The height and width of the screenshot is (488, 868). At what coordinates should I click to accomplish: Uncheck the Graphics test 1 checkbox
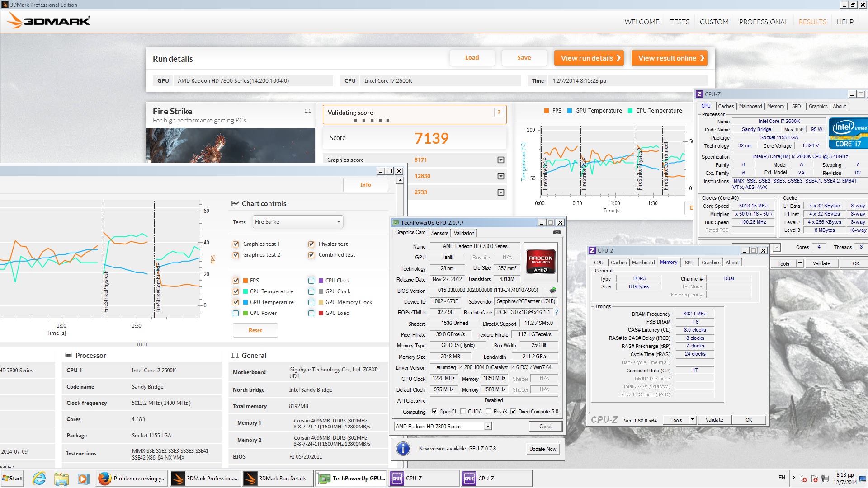(x=236, y=244)
